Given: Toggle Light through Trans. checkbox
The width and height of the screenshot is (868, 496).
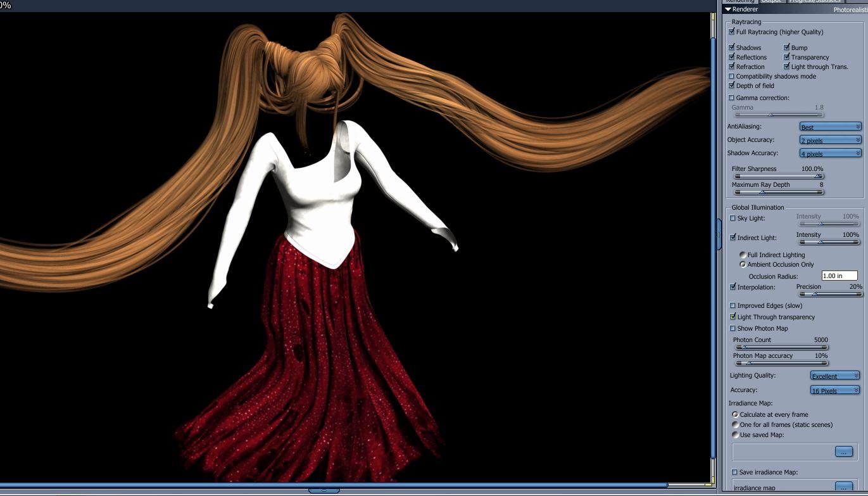Looking at the screenshot, I should click(787, 67).
